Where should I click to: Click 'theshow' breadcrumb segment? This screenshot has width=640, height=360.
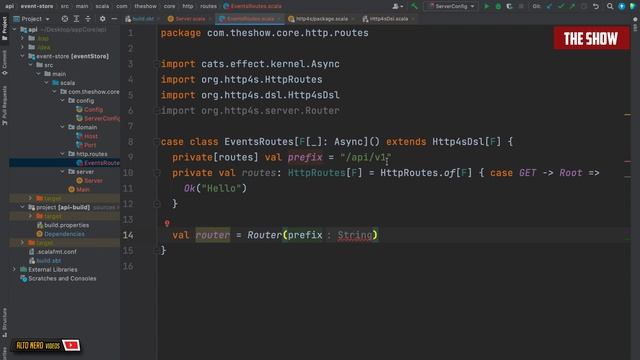(x=145, y=6)
